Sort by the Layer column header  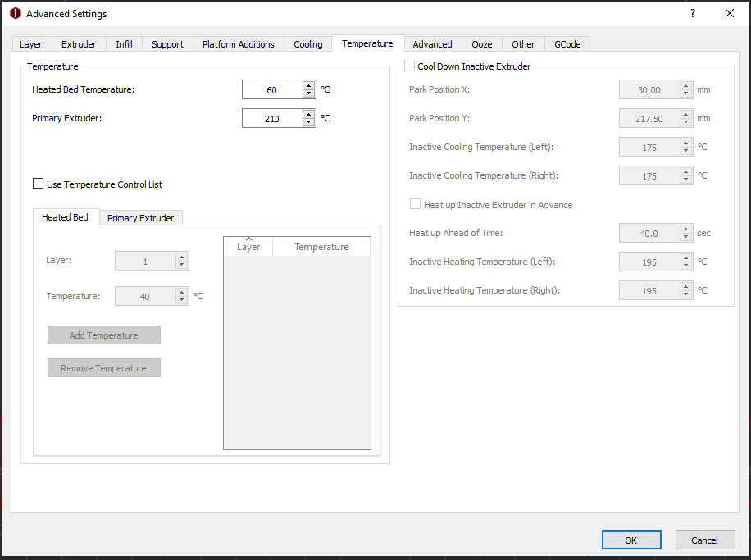click(248, 246)
